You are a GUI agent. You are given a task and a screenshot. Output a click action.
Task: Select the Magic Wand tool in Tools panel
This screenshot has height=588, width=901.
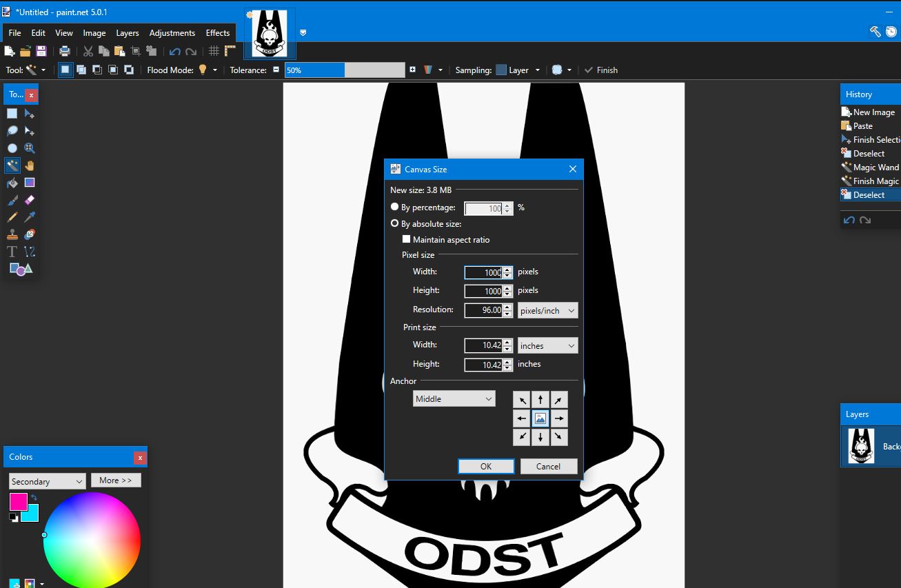[x=12, y=165]
